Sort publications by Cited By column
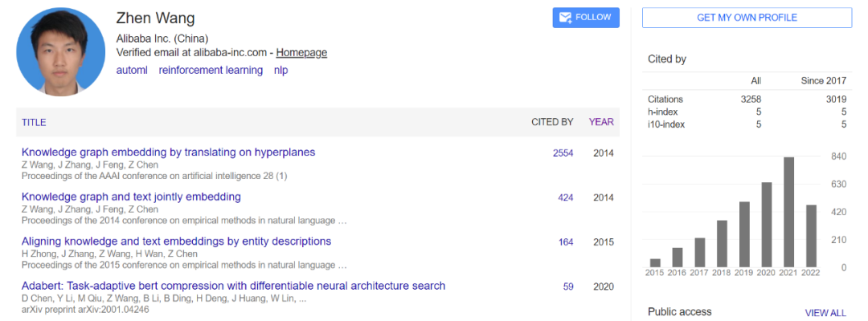868x321 pixels. pyautogui.click(x=552, y=122)
